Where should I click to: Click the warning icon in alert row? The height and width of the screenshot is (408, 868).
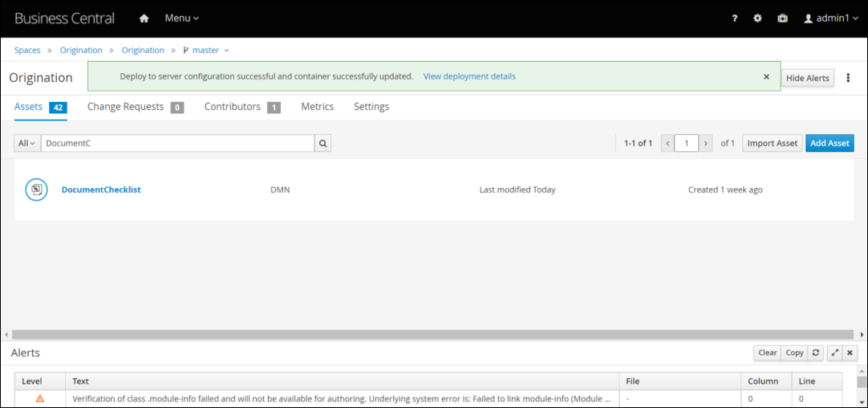click(x=40, y=398)
